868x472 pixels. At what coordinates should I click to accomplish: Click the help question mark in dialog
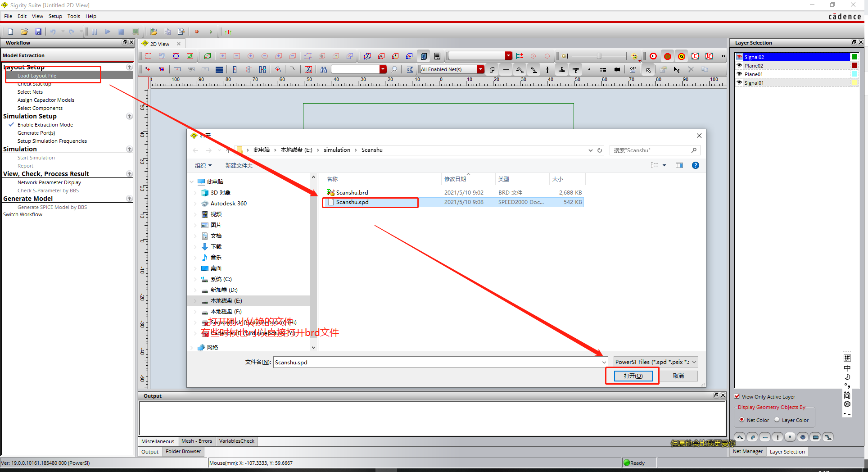point(696,165)
